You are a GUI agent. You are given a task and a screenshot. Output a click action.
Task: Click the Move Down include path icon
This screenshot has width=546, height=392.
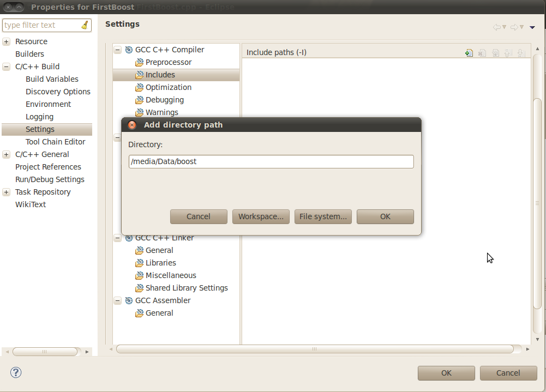point(520,53)
